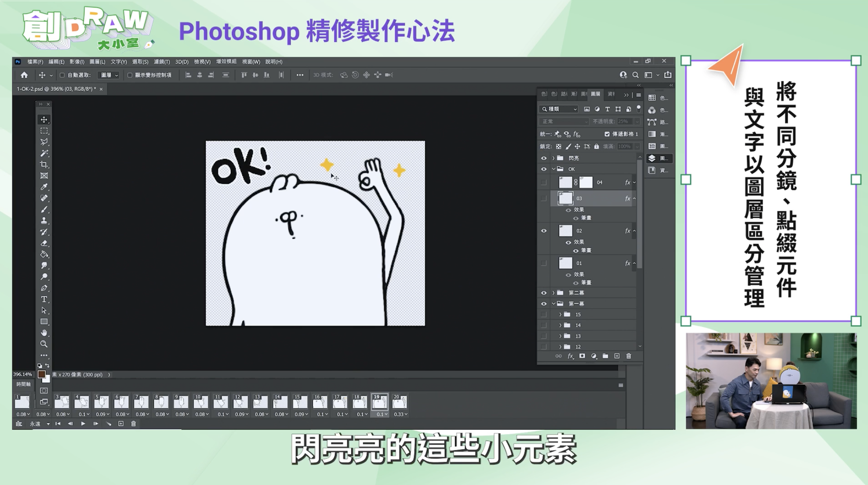The height and width of the screenshot is (485, 868).
Task: Expand the 閃亮 layer group
Action: [x=553, y=158]
